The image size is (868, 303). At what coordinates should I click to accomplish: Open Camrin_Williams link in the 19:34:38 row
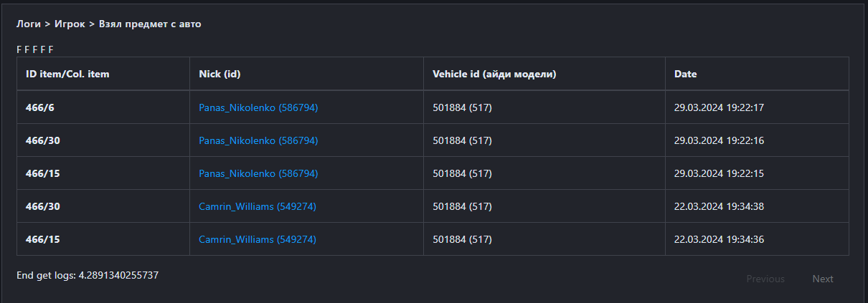pyautogui.click(x=258, y=206)
